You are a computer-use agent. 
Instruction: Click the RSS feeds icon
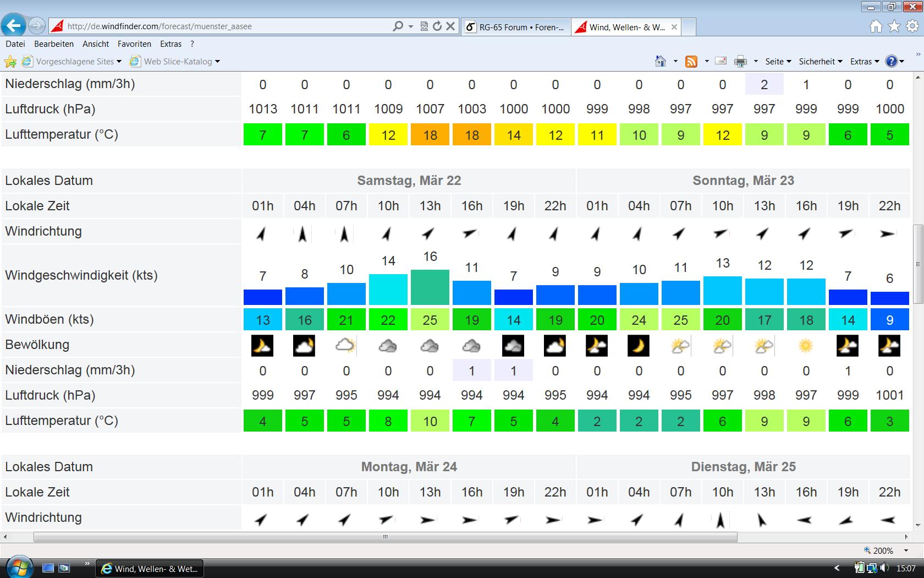pyautogui.click(x=691, y=62)
